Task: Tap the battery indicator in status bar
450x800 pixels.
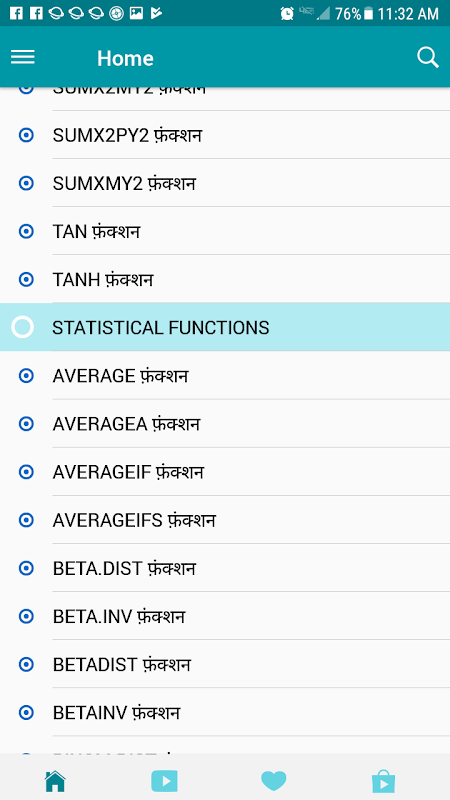Action: tap(369, 13)
